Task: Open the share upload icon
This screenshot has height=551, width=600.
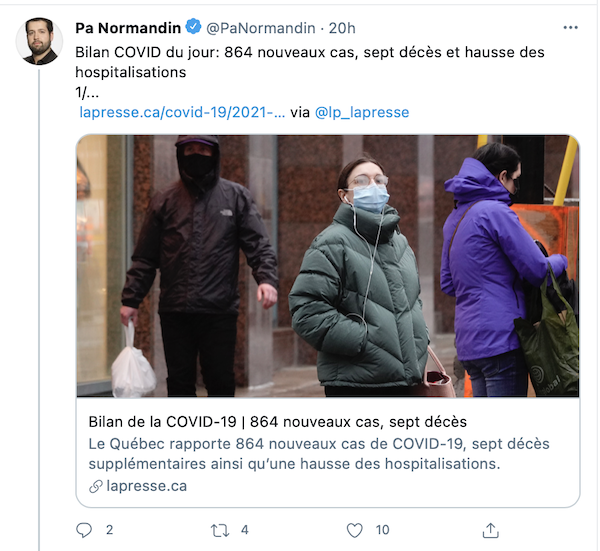Action: (x=490, y=530)
